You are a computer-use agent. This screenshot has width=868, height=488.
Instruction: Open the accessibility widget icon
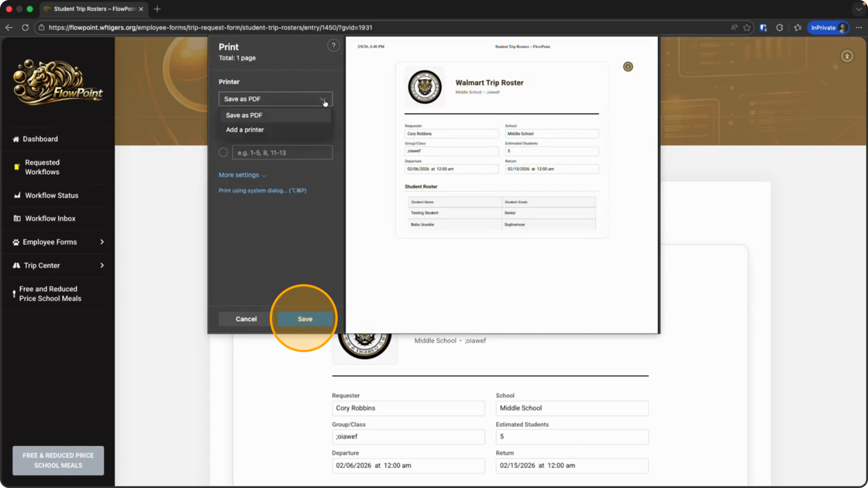846,56
